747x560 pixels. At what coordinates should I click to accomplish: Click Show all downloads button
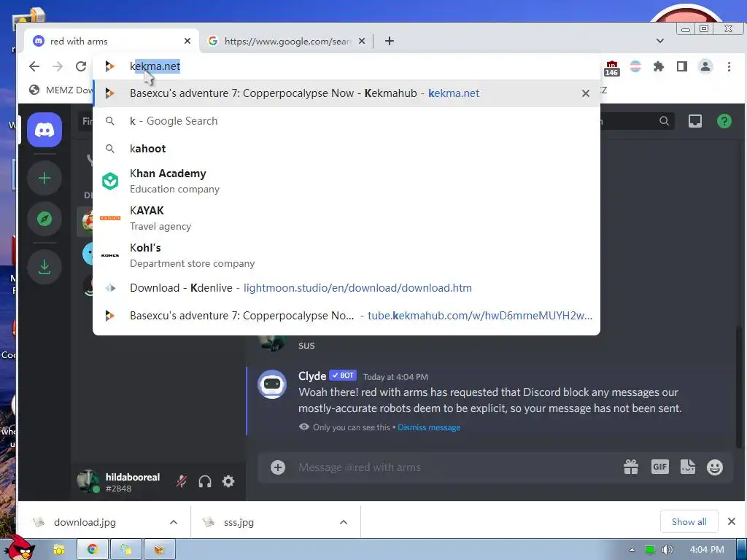(x=689, y=522)
